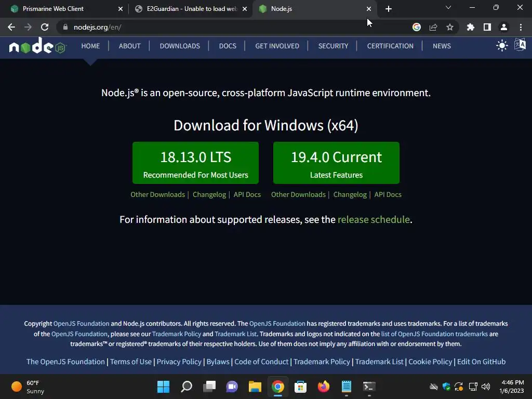532x399 pixels.
Task: Open the DOCS nav item
Action: pos(228,46)
